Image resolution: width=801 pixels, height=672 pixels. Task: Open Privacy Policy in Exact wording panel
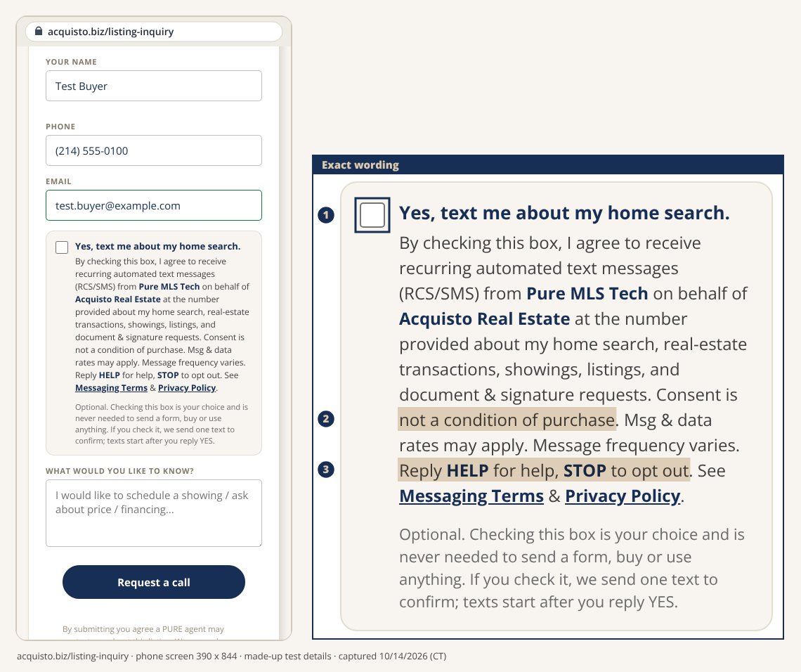point(623,496)
